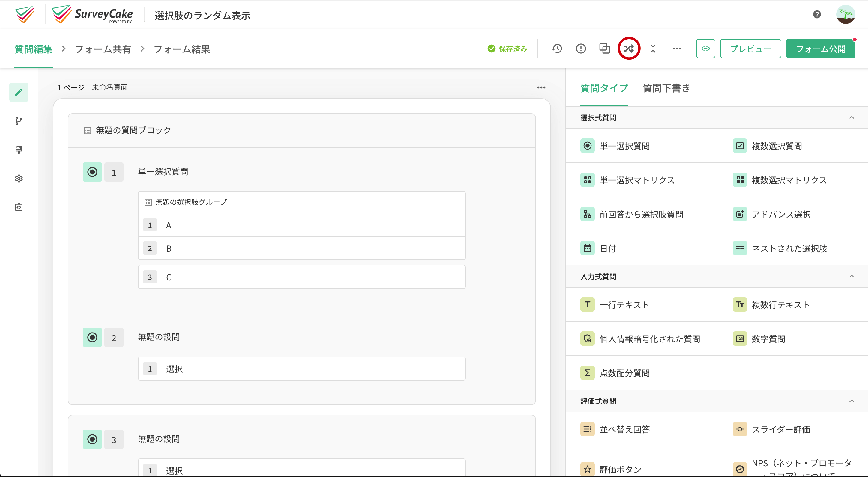Switch to the 質問下書き tab

[x=666, y=88]
